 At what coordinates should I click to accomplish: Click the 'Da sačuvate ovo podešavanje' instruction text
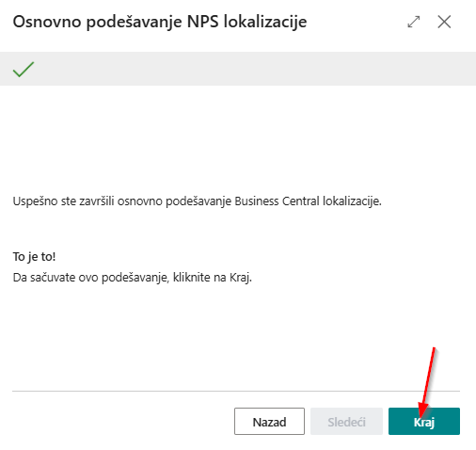[132, 278]
